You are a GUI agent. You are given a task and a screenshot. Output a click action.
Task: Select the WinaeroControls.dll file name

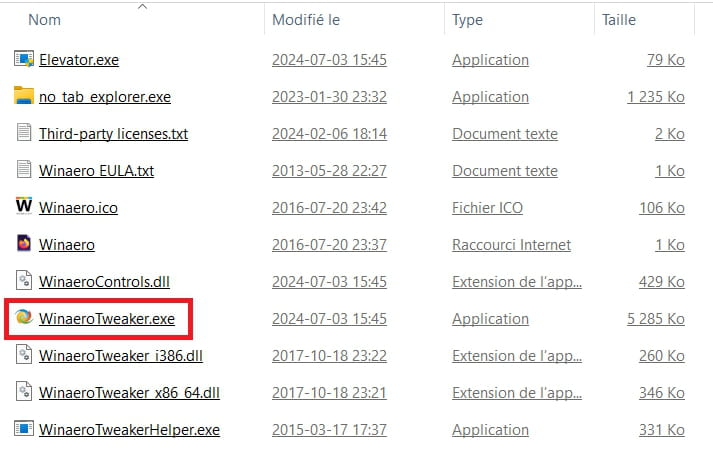pos(105,282)
